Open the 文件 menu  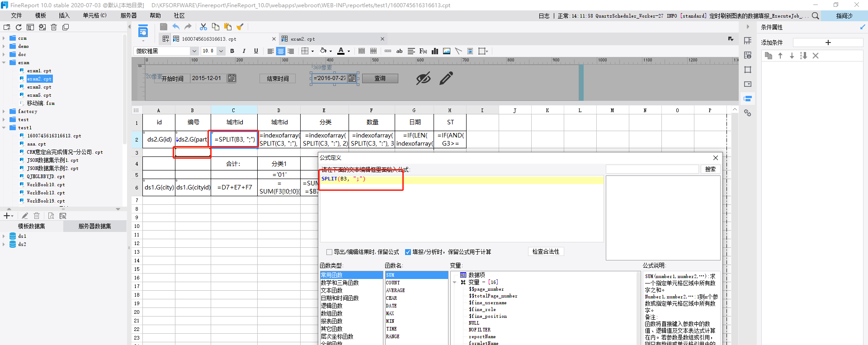click(16, 15)
